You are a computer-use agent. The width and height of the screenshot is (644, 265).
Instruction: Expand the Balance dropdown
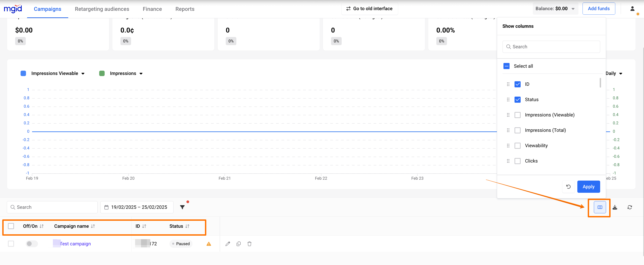tap(573, 9)
